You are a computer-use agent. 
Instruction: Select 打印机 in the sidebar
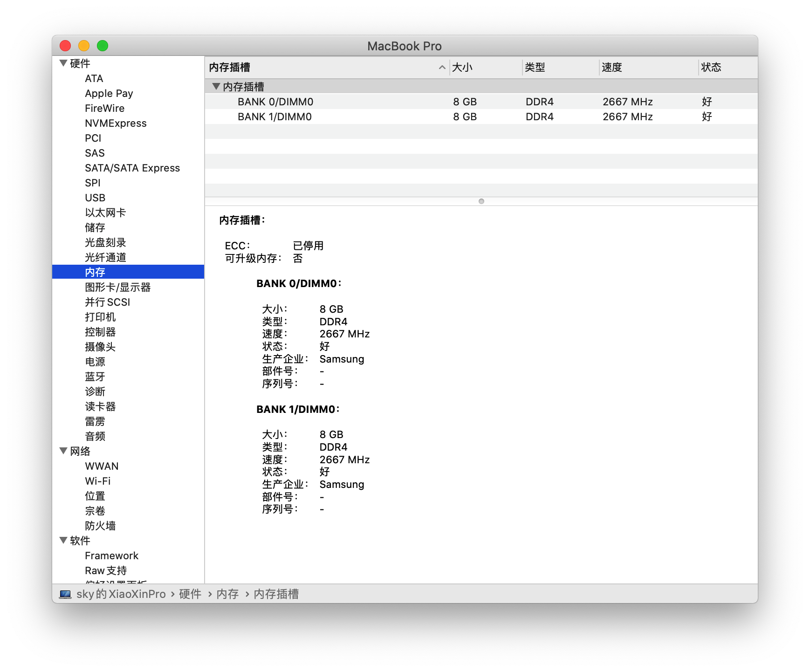pyautogui.click(x=100, y=317)
